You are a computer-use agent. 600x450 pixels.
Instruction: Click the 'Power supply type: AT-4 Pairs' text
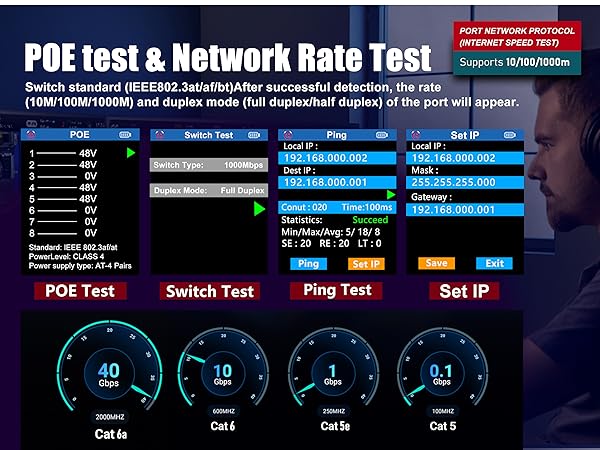click(80, 266)
